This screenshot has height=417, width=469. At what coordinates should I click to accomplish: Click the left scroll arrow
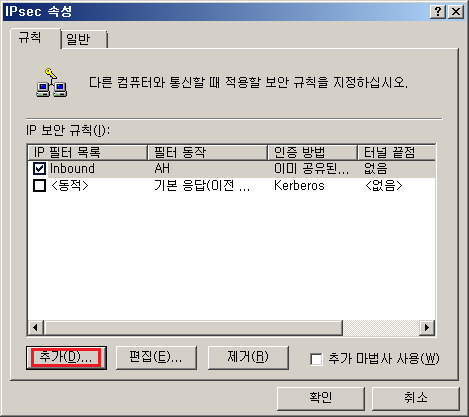(35, 327)
